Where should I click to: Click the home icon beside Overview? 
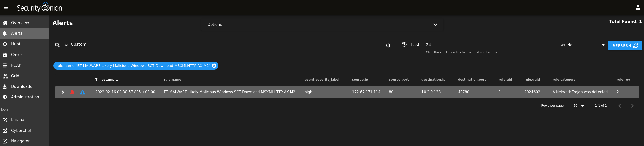(5, 23)
